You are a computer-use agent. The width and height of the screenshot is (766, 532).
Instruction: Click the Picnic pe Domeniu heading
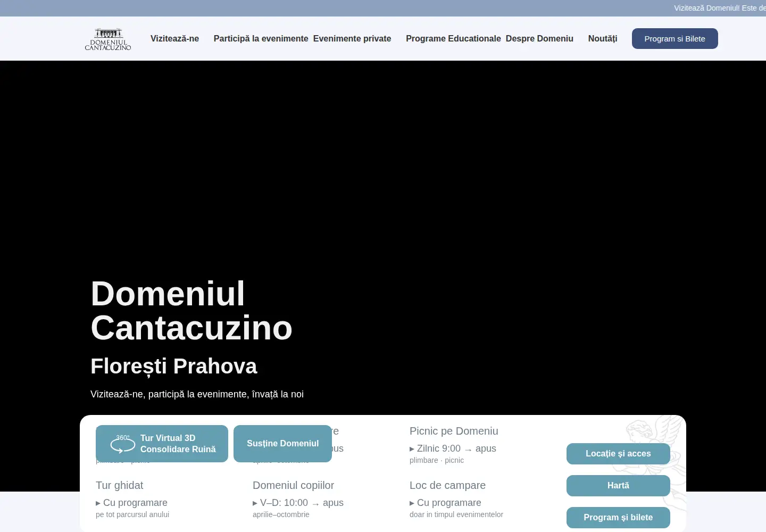tap(454, 431)
